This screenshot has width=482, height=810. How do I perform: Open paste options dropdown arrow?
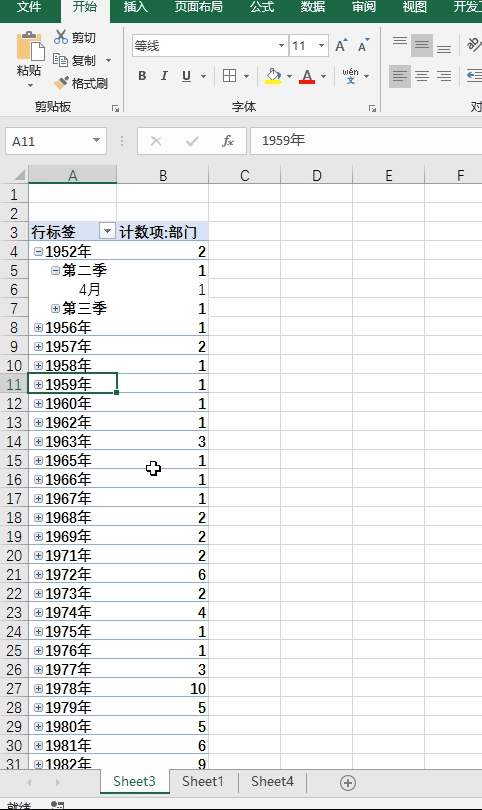30,85
